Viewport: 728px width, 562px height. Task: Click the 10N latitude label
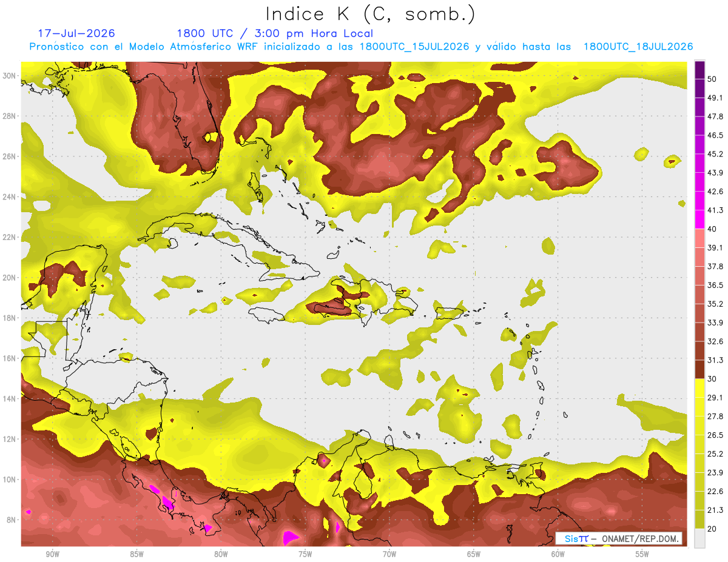tap(9, 479)
